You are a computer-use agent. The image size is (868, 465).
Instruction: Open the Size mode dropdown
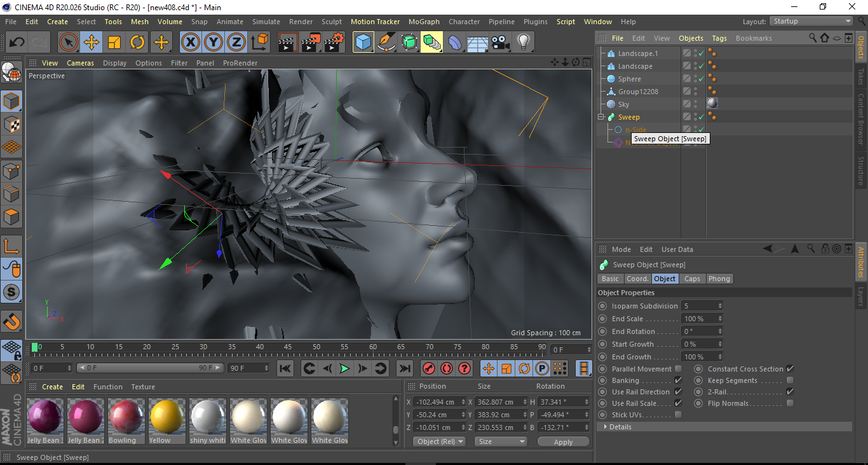pyautogui.click(x=501, y=441)
